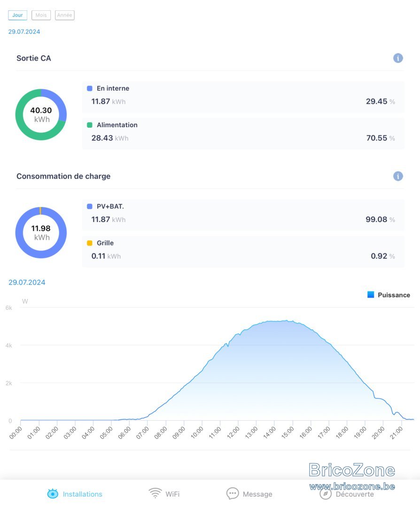Screen dimensions: 420x507
Task: Click the blue PV+BAT. color swatch
Action: 90,206
